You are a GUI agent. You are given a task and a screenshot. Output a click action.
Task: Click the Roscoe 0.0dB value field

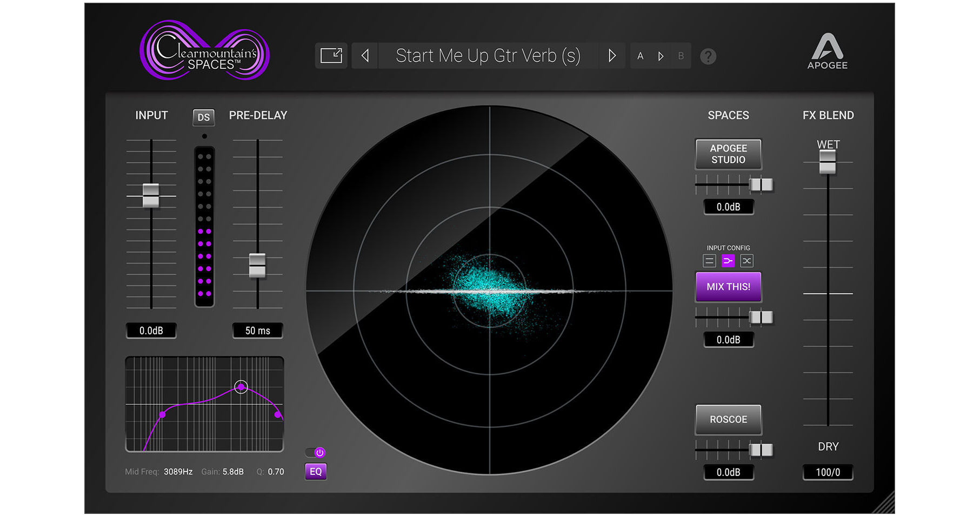pyautogui.click(x=728, y=472)
